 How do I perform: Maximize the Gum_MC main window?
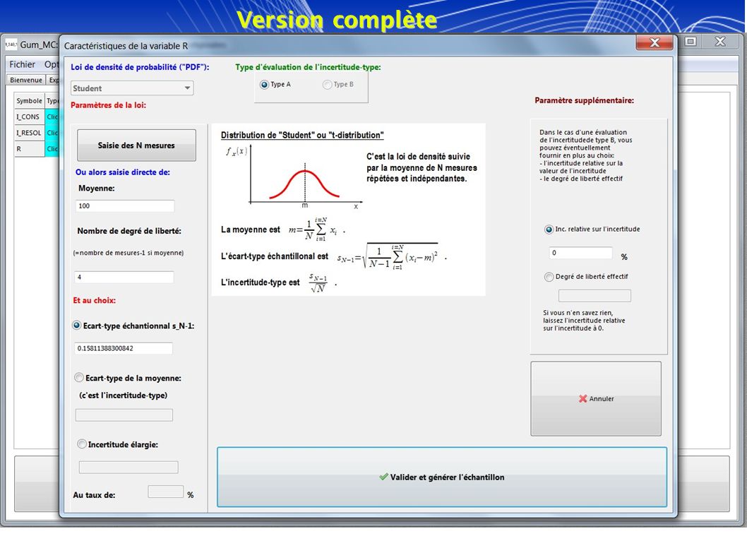(x=691, y=42)
